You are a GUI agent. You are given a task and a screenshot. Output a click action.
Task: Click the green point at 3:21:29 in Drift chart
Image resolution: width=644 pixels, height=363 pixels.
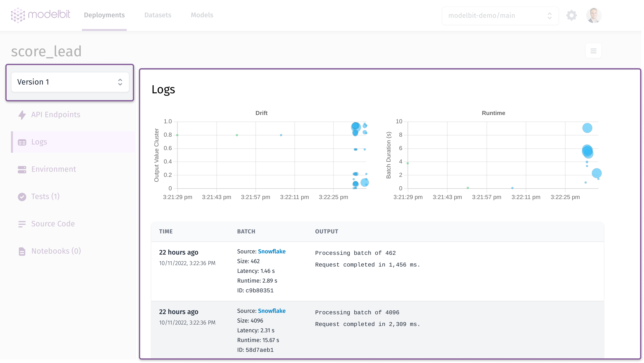177,135
